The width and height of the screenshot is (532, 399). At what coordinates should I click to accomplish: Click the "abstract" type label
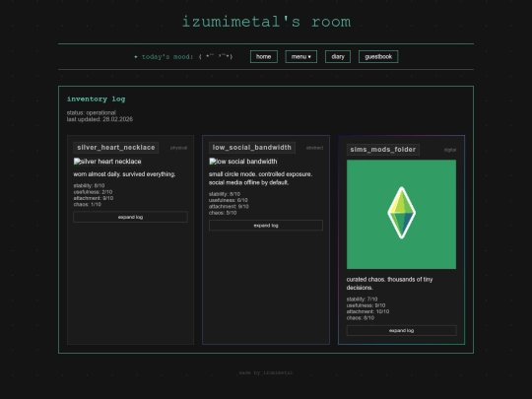(x=314, y=148)
